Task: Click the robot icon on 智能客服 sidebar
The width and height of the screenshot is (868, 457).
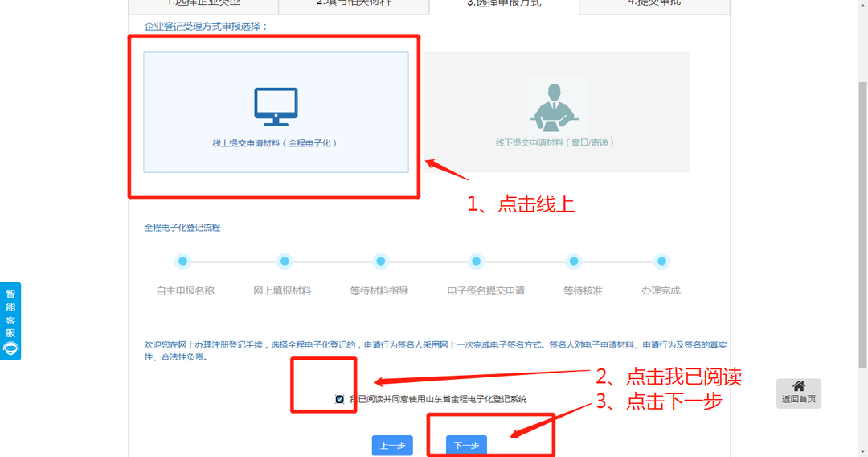Action: coord(11,348)
